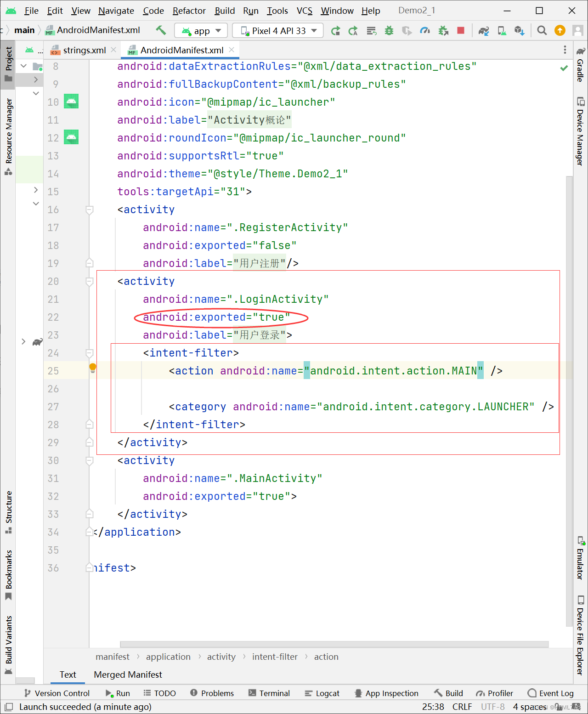Open the Structure tool window
Screen dimensions: 588x714
(8, 512)
